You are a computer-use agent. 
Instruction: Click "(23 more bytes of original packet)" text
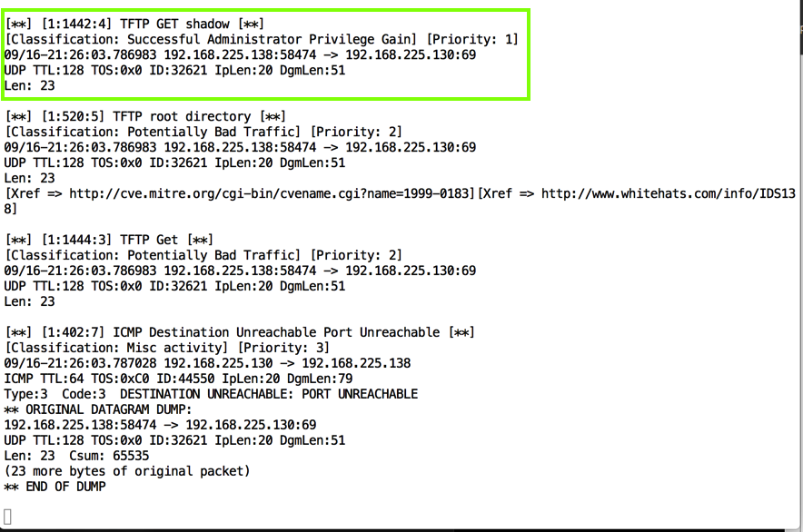tap(127, 471)
